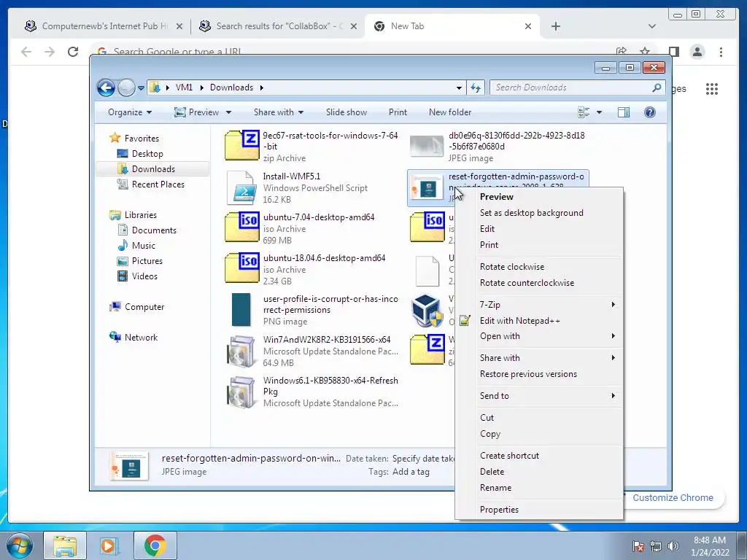Choose Preview in the context menu
Viewport: 747px width, 560px height.
(496, 197)
